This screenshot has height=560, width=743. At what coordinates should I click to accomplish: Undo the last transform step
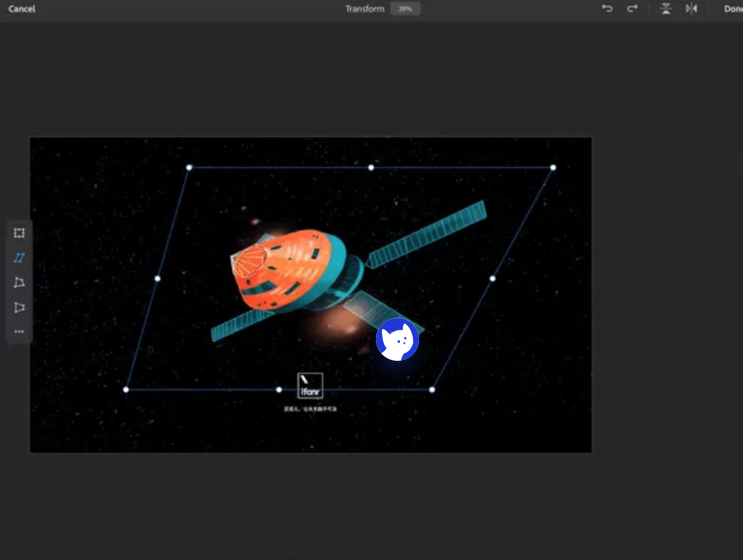point(607,8)
